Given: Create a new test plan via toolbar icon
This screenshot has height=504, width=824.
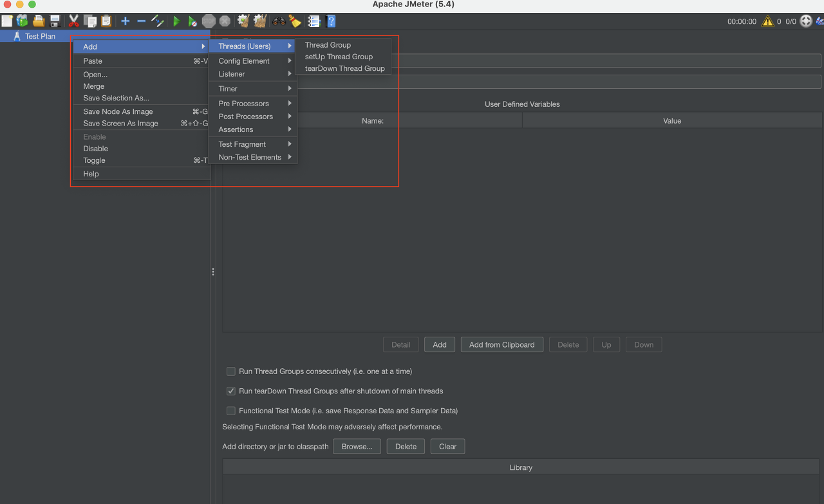Looking at the screenshot, I should pos(7,21).
